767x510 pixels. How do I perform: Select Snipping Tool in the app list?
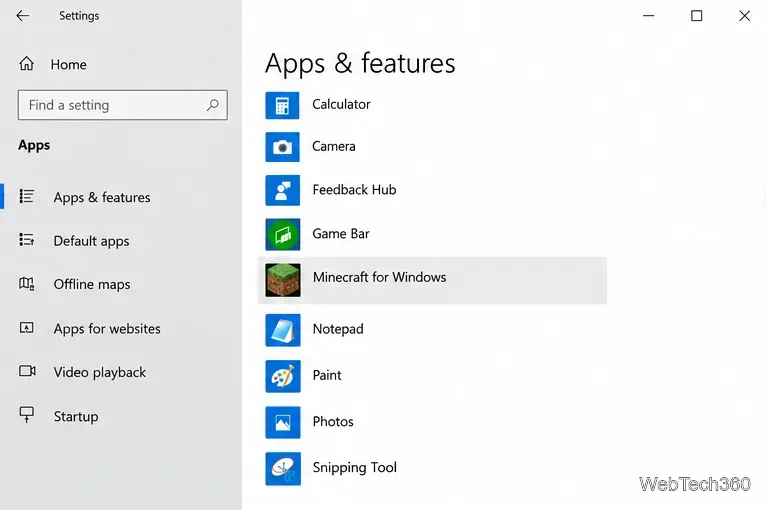(355, 467)
